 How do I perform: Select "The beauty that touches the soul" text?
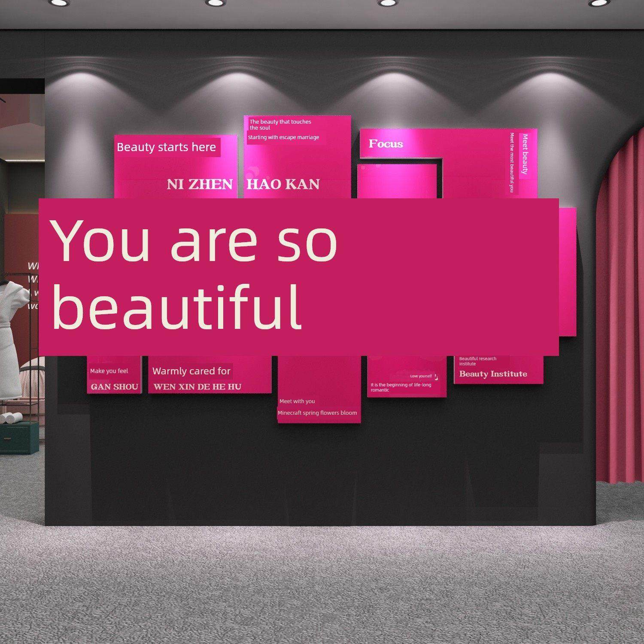[x=280, y=125]
